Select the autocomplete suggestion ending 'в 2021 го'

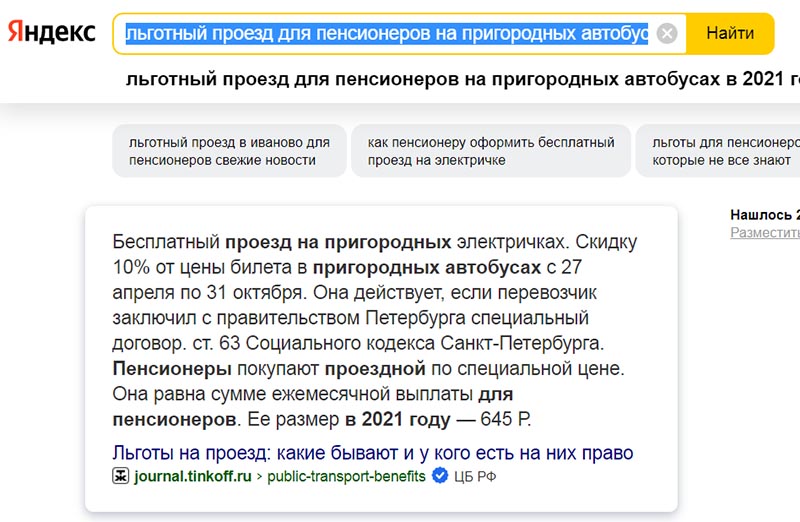pos(462,79)
